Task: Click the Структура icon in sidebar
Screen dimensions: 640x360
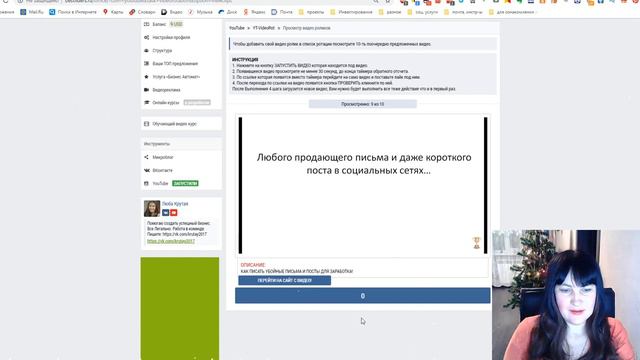Action: (147, 51)
